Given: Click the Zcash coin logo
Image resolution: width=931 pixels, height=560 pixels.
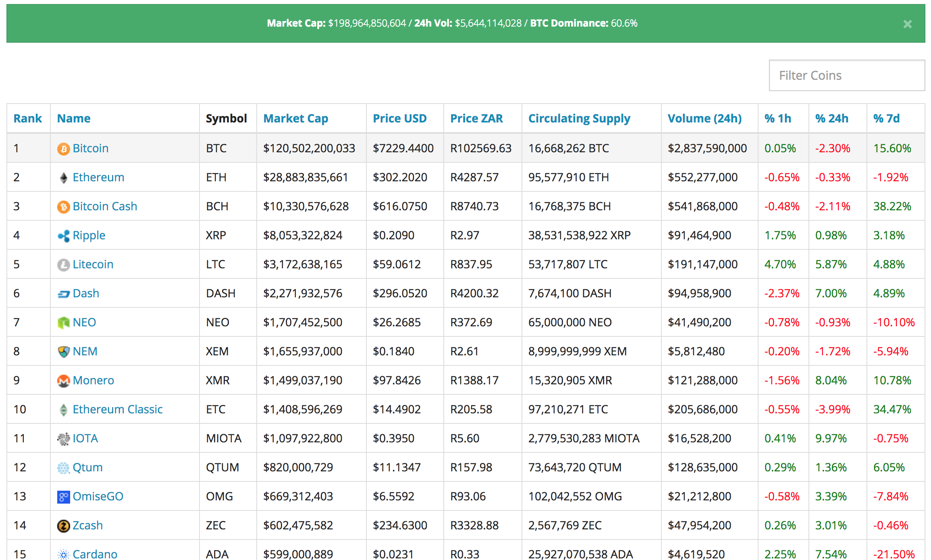Looking at the screenshot, I should (x=63, y=525).
